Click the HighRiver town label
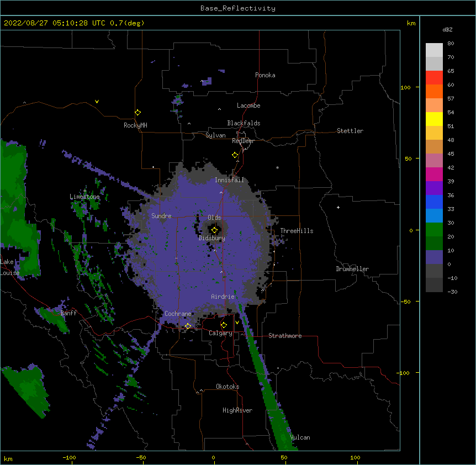The height and width of the screenshot is (465, 476). pos(237,410)
